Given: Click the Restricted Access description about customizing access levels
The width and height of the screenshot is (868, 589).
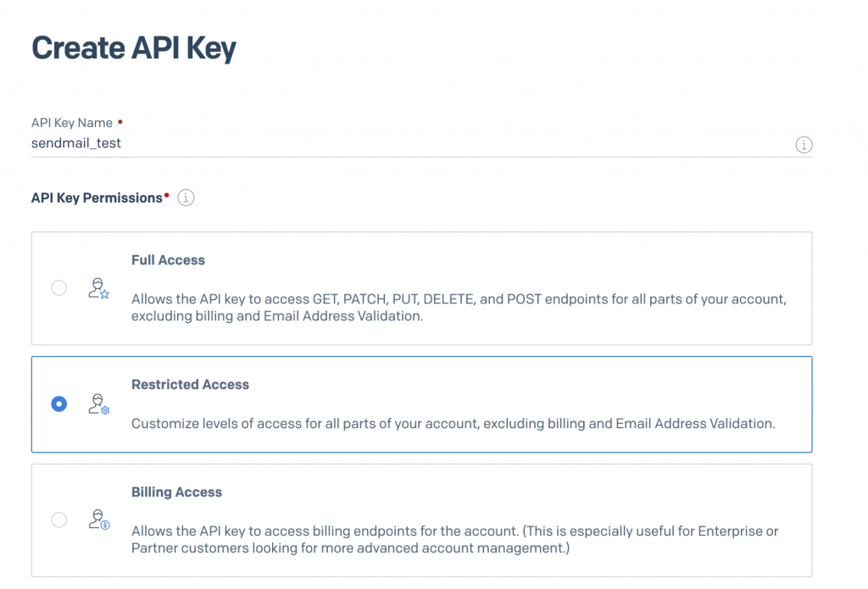Looking at the screenshot, I should (453, 423).
